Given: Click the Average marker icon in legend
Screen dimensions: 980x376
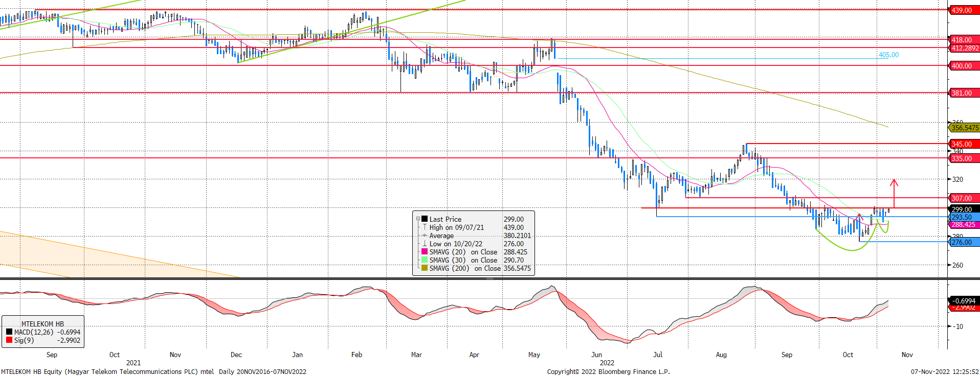Looking at the screenshot, I should pos(425,236).
